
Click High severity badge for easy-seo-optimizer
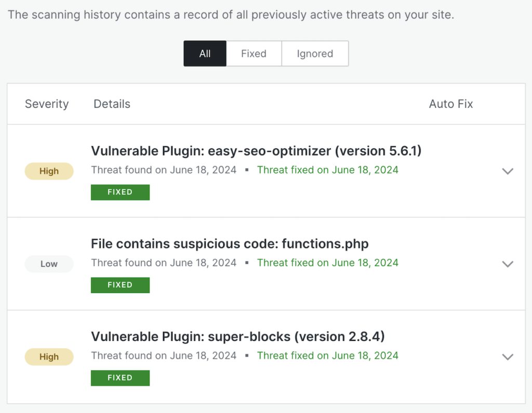[49, 171]
